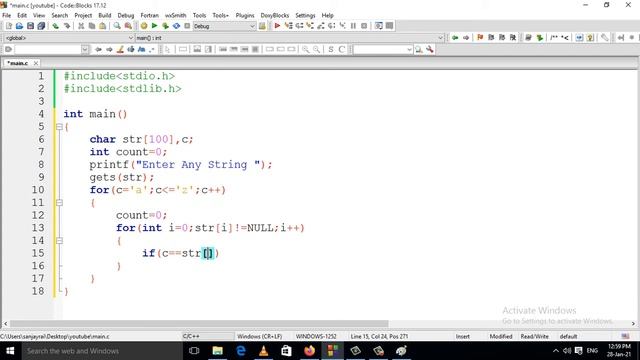Image resolution: width=640 pixels, height=360 pixels.
Task: Stop the debugger with the stop icon
Action: (x=364, y=26)
